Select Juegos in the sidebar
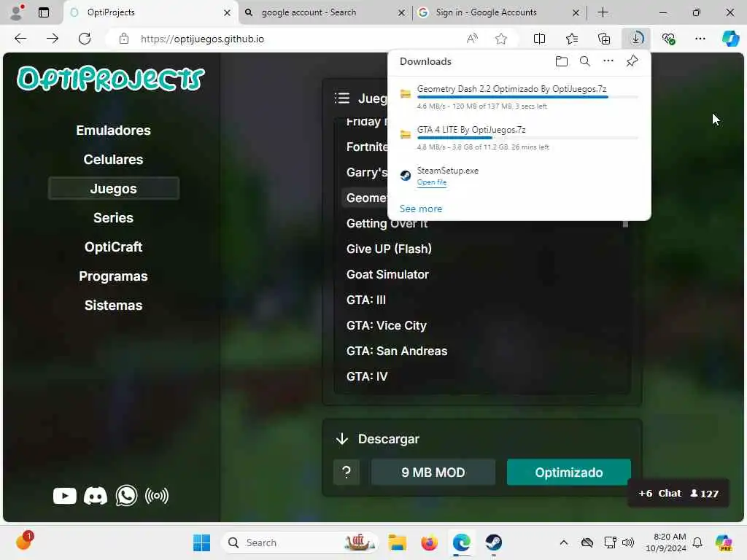The height and width of the screenshot is (560, 747). click(x=113, y=189)
